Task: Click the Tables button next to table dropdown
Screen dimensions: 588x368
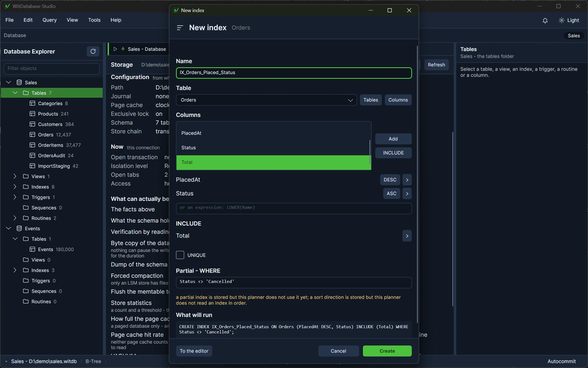Action: tap(371, 100)
